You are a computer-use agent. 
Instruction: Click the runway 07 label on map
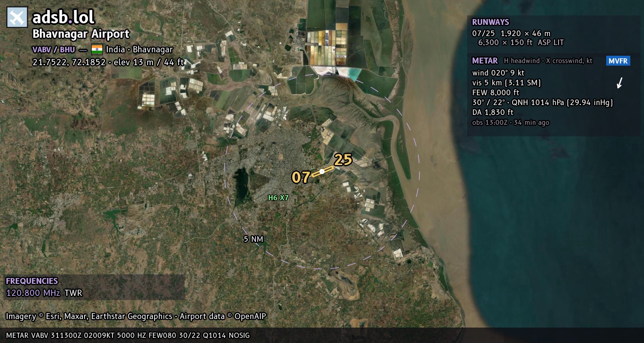coord(301,177)
